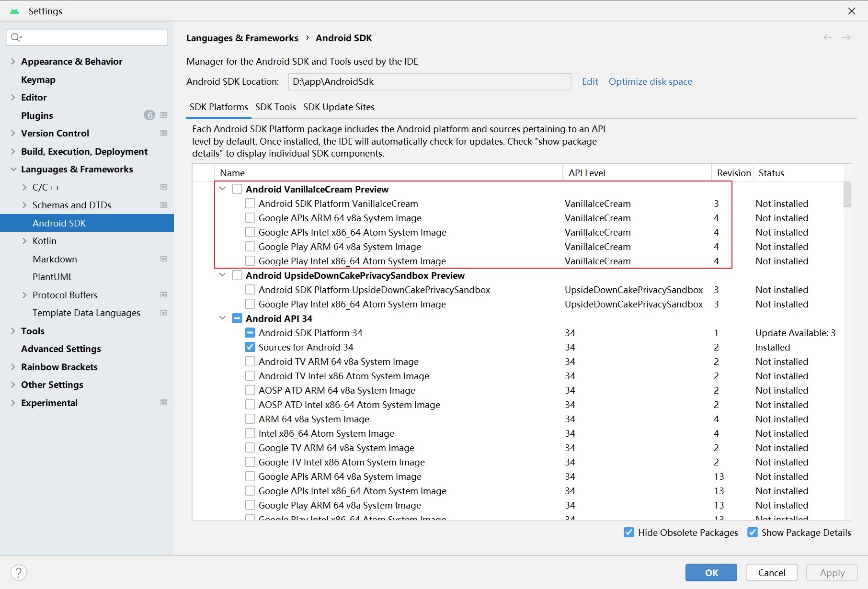The image size is (868, 589).
Task: Uncheck Sources for Android 34
Action: pyautogui.click(x=250, y=347)
